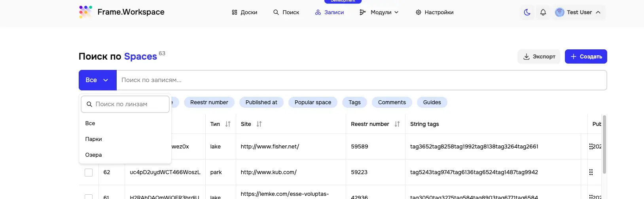
Task: Sort by Тип column arrows
Action: pyautogui.click(x=228, y=124)
